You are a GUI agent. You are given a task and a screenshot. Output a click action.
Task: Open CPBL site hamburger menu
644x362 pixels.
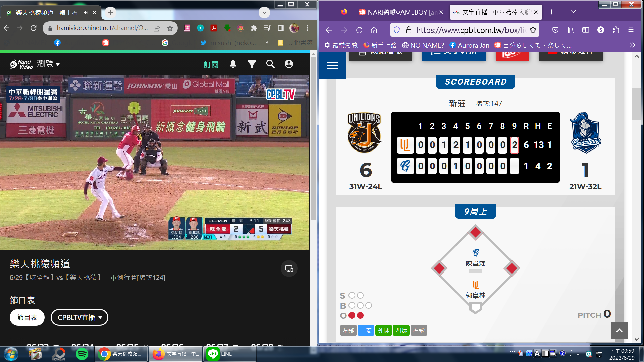(332, 66)
